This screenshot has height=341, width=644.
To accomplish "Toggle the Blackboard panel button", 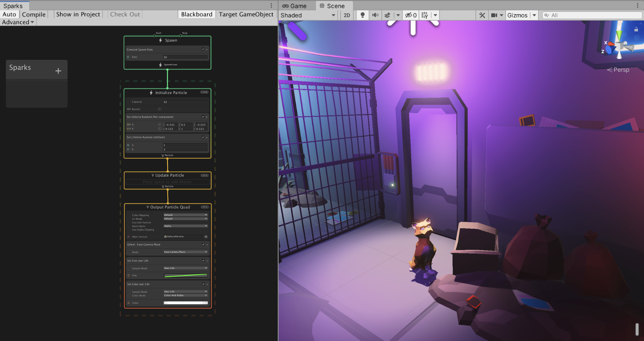I will click(197, 15).
